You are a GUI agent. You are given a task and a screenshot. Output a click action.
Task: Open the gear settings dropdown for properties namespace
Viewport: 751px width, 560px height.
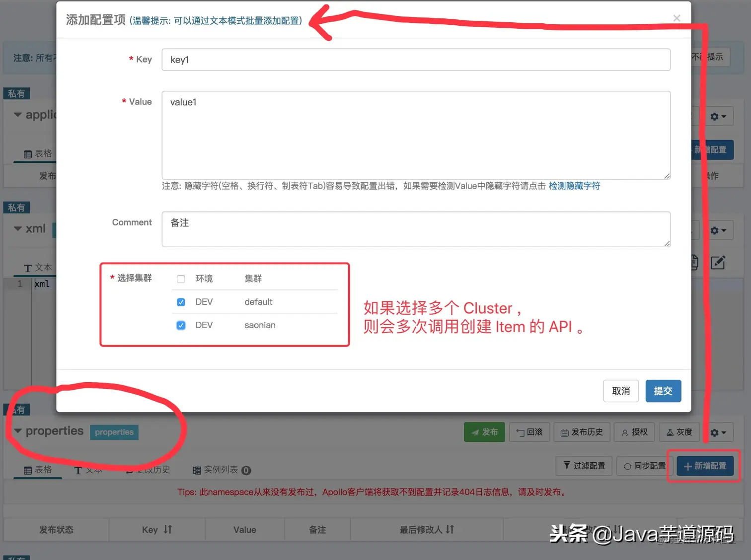point(719,432)
